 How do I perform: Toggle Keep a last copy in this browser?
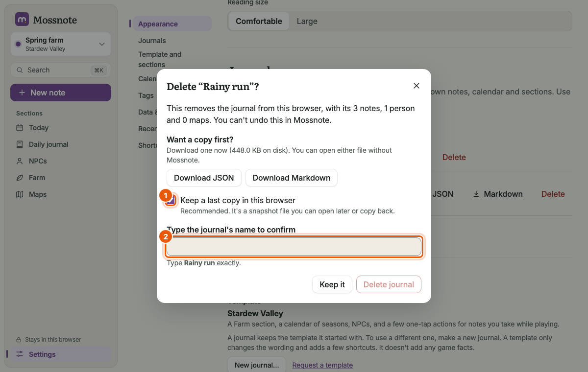[171, 200]
